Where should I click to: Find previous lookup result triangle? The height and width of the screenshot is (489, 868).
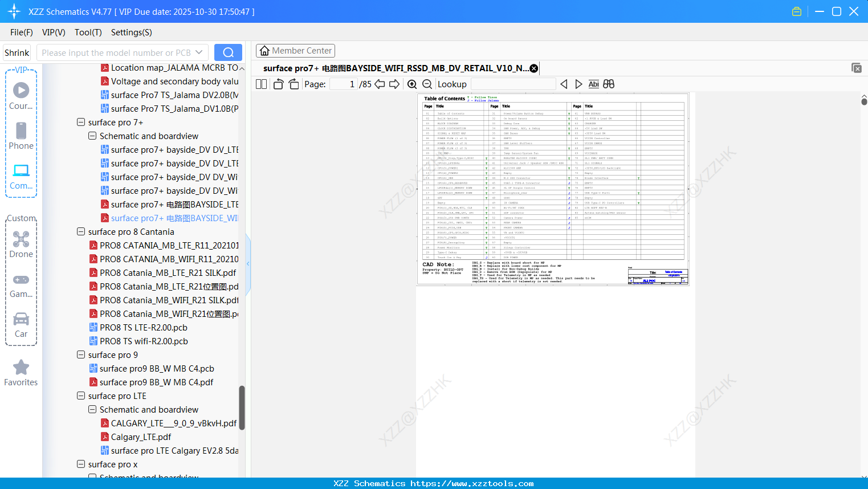point(564,84)
